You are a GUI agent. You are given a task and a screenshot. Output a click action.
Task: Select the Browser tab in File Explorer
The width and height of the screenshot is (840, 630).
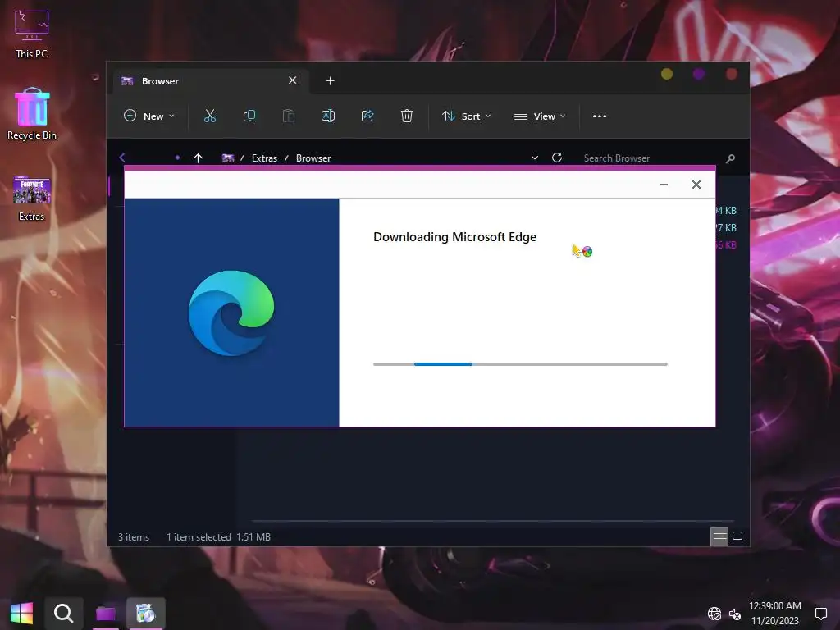click(x=209, y=81)
